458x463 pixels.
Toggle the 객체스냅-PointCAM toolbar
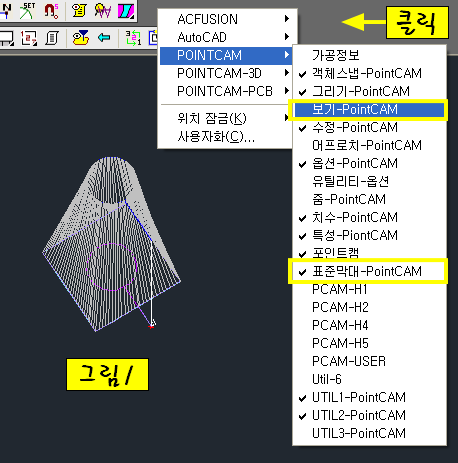tap(369, 73)
